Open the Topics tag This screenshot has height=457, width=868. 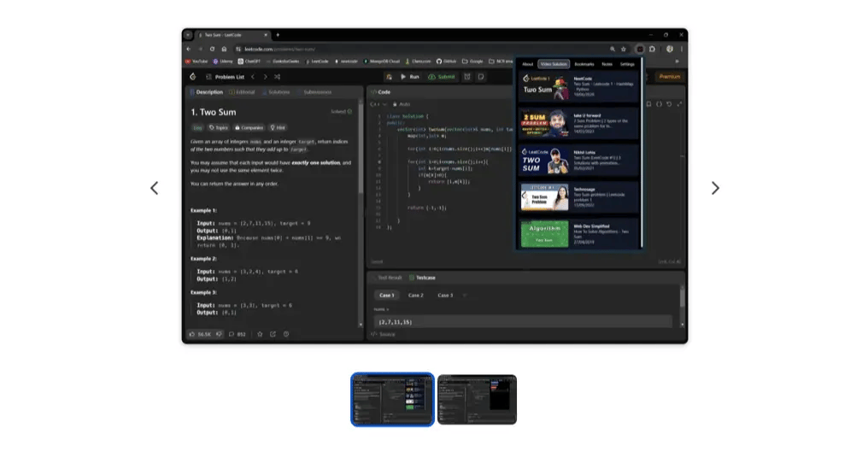pyautogui.click(x=219, y=128)
